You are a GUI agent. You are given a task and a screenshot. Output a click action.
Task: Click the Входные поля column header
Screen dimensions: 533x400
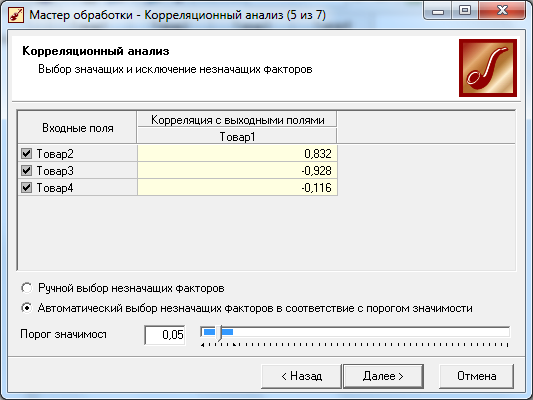point(78,128)
